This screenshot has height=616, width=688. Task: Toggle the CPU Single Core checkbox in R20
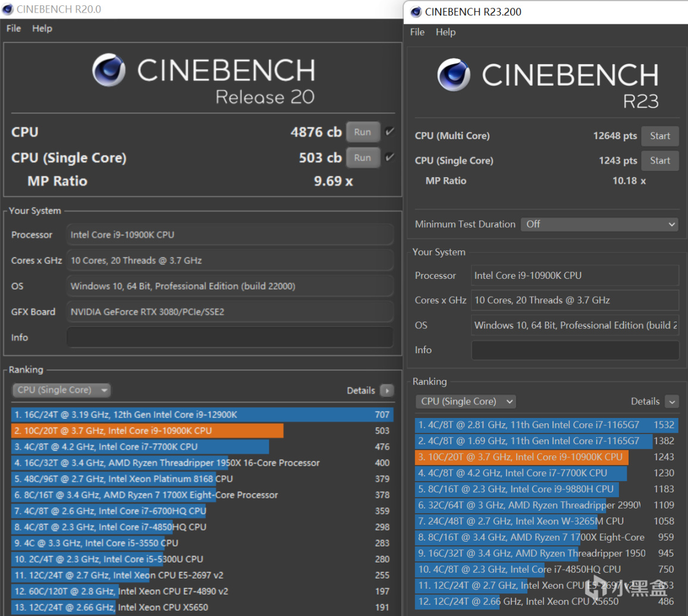(389, 158)
